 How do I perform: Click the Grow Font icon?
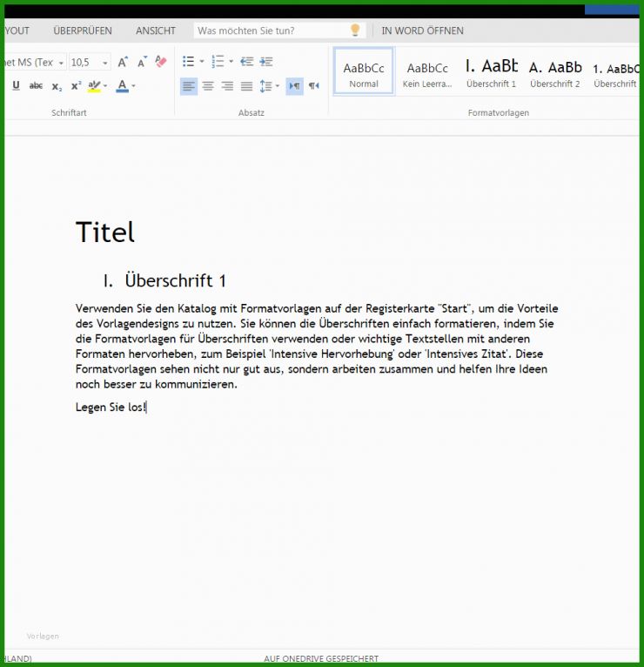point(123,62)
